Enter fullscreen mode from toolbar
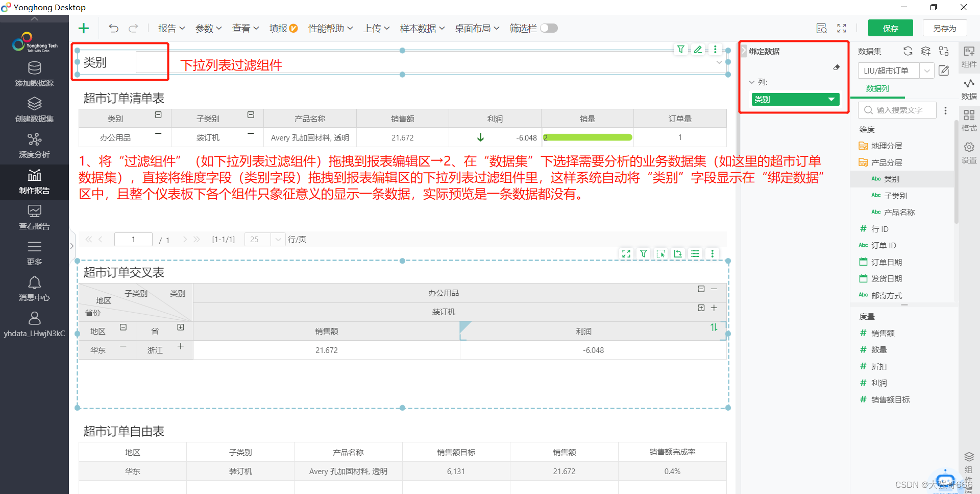The image size is (980, 494). click(x=842, y=28)
